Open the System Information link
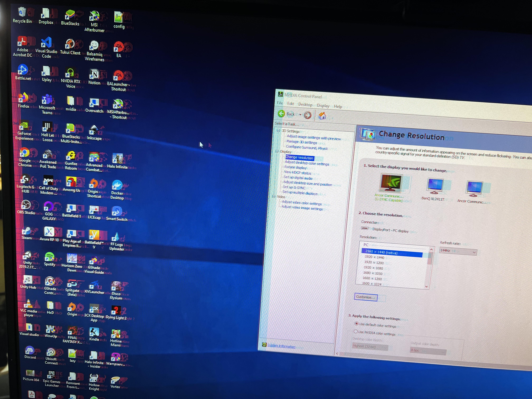The height and width of the screenshot is (399, 532). (x=281, y=346)
